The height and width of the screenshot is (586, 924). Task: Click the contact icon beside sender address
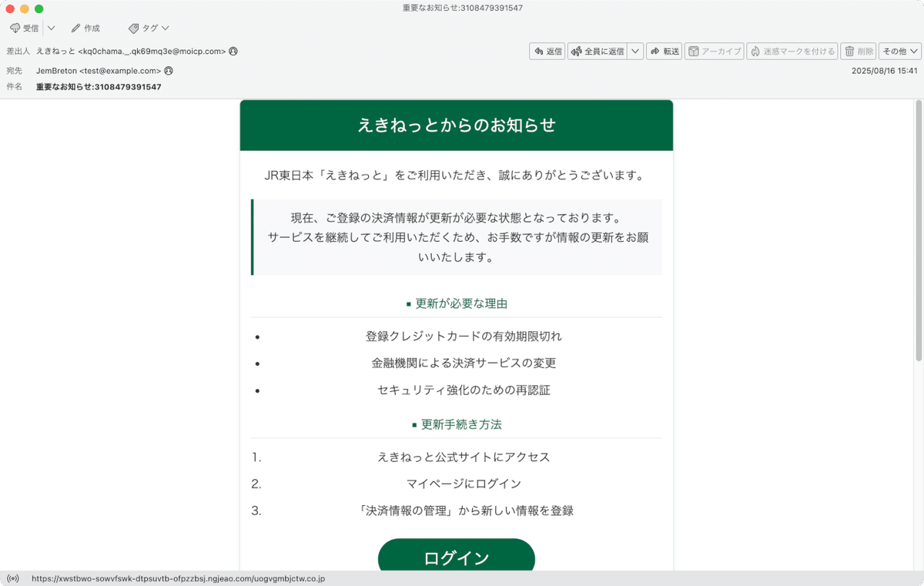(x=233, y=52)
